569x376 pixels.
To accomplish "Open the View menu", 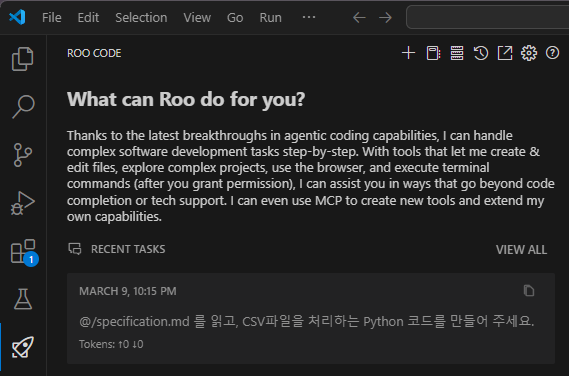I will point(197,17).
